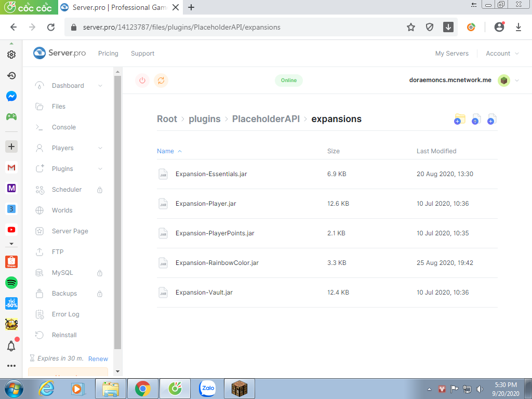
Task: Open a new browser tab
Action: [x=191, y=7]
